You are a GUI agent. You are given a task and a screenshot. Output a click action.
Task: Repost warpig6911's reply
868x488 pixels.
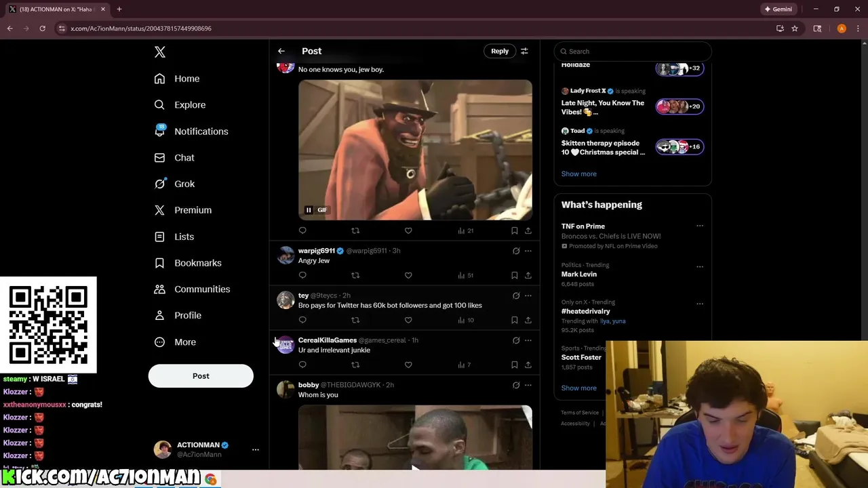(x=355, y=275)
